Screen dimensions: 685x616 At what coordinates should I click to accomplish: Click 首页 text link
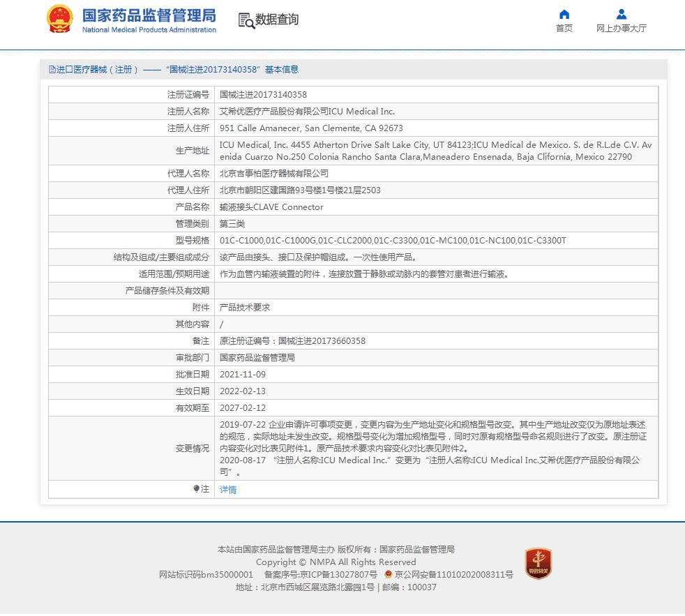(564, 29)
